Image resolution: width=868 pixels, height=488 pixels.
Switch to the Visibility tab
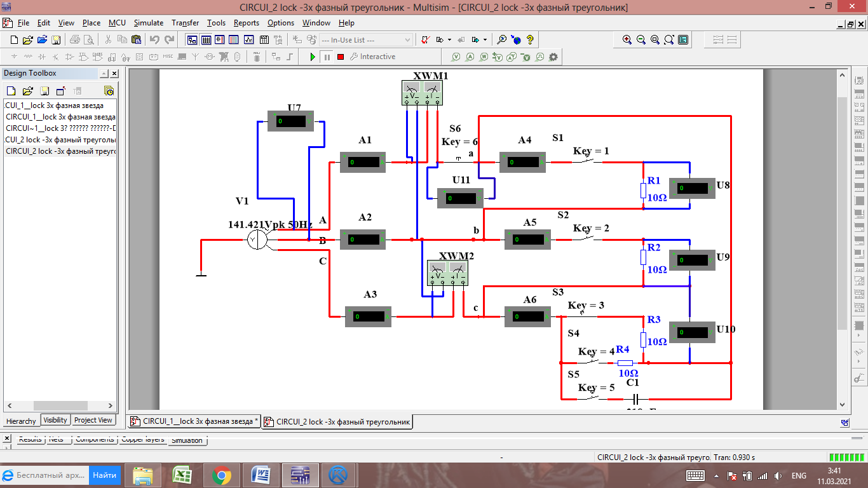click(55, 420)
